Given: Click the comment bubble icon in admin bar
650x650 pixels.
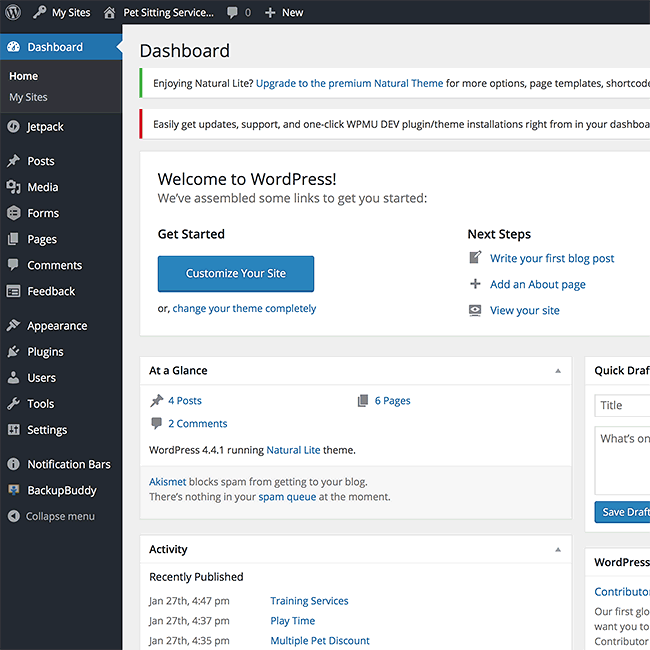Looking at the screenshot, I should (232, 12).
